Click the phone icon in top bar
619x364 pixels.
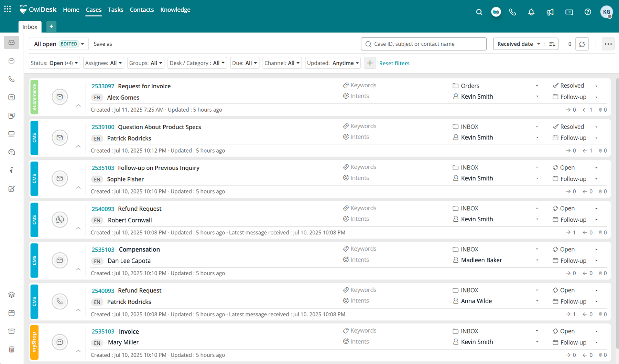pyautogui.click(x=512, y=12)
